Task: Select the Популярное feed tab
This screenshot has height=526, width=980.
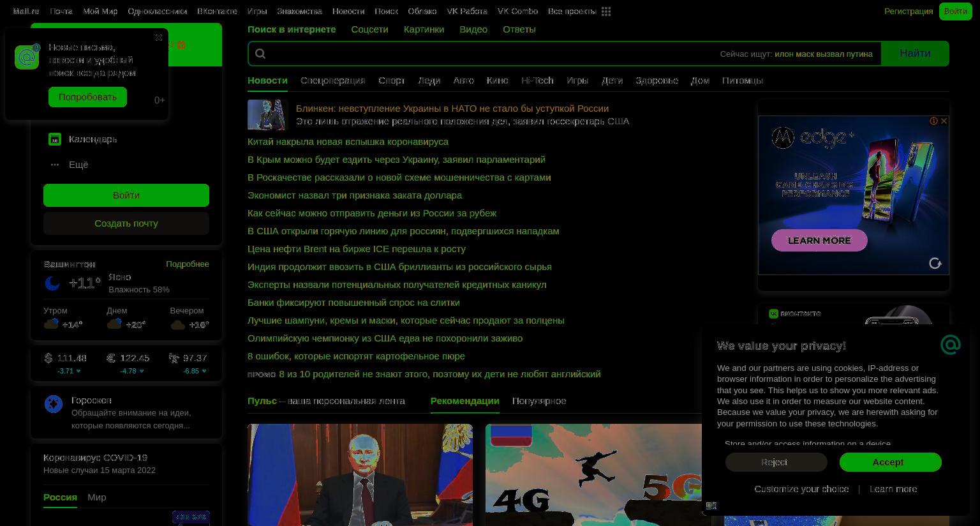Action: (539, 401)
